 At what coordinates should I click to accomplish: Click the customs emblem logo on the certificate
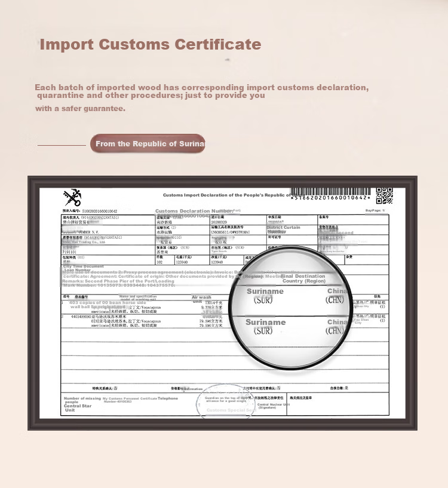tap(72, 198)
